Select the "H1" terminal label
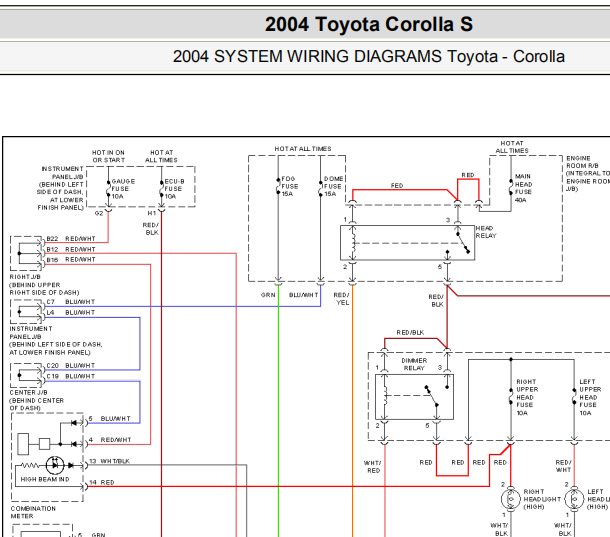The image size is (610, 537). 152,213
